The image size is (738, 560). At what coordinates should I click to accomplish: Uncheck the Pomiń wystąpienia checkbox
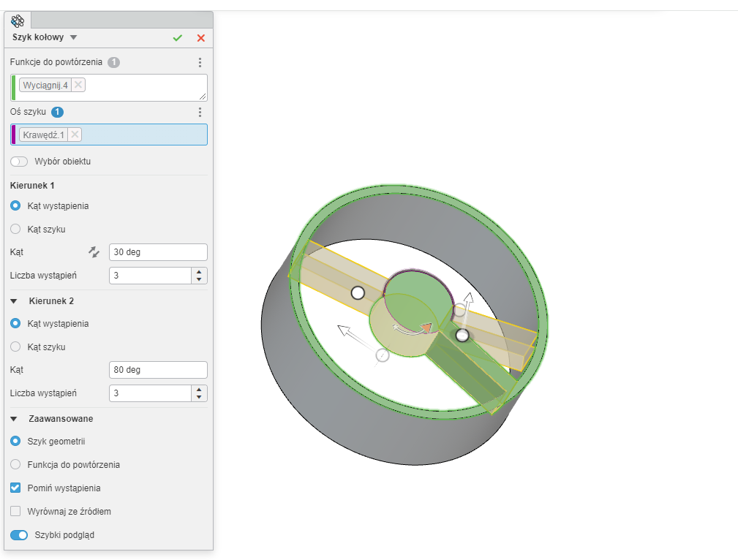(15, 488)
